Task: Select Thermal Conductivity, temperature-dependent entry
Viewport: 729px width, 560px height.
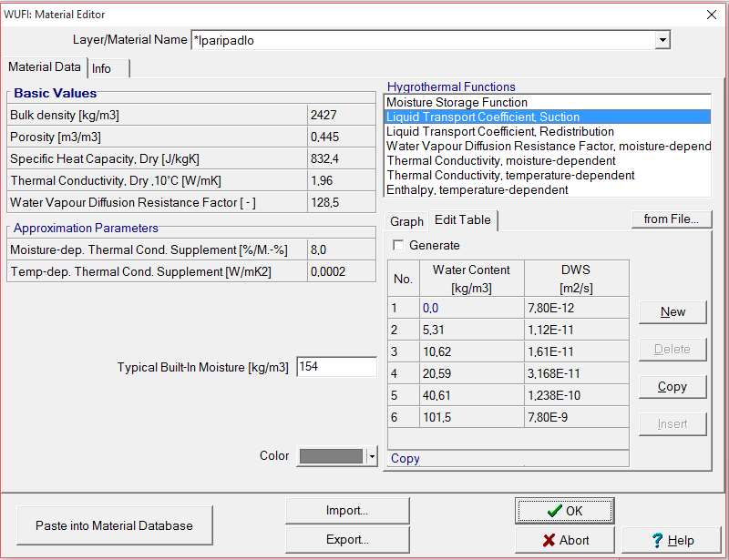Action: click(548, 175)
